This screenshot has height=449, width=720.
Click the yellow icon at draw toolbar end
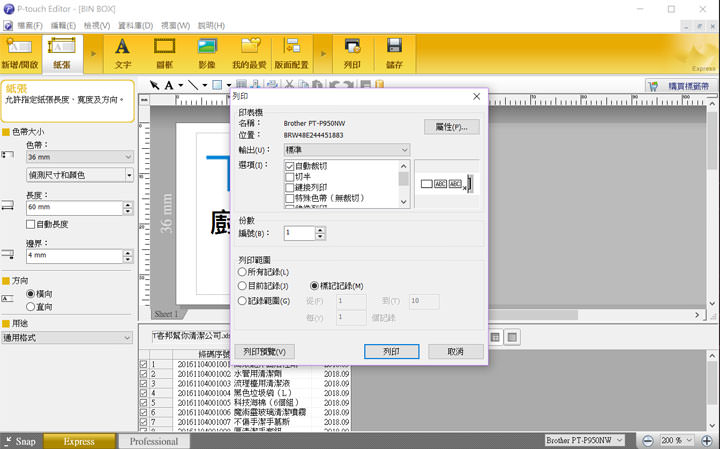[379, 84]
